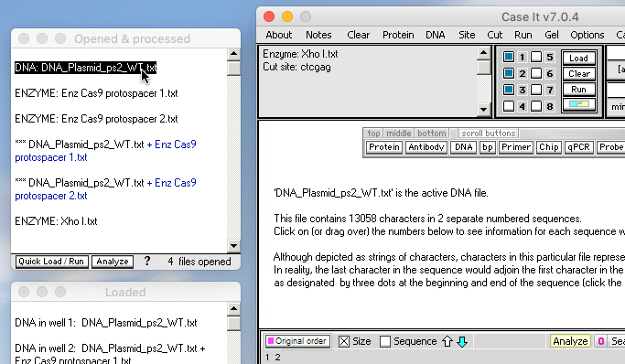Click the scroll buttons tab
Screen dimensions: 625x364
point(489,133)
